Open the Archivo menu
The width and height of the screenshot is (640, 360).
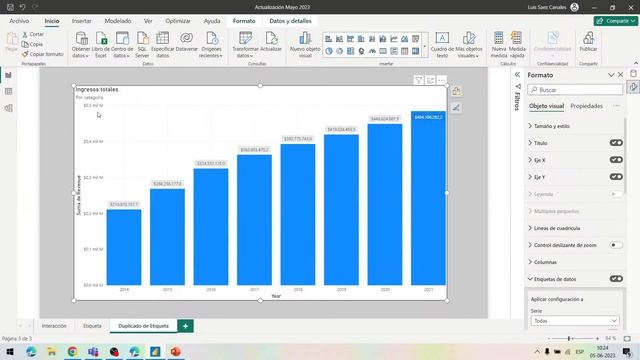[x=19, y=21]
